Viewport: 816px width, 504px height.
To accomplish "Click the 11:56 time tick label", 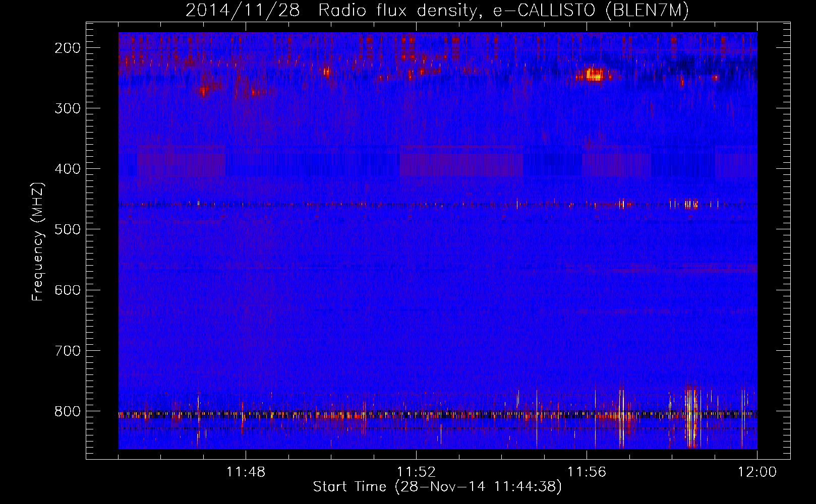I will click(x=587, y=472).
